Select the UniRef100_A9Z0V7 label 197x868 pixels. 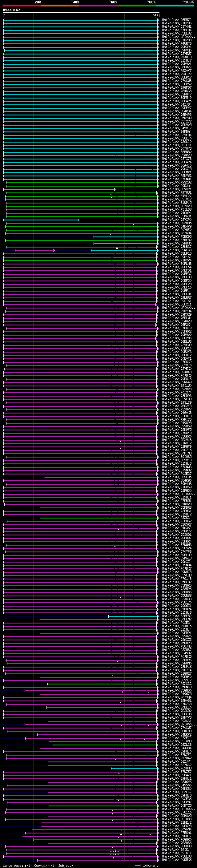(x=177, y=71)
